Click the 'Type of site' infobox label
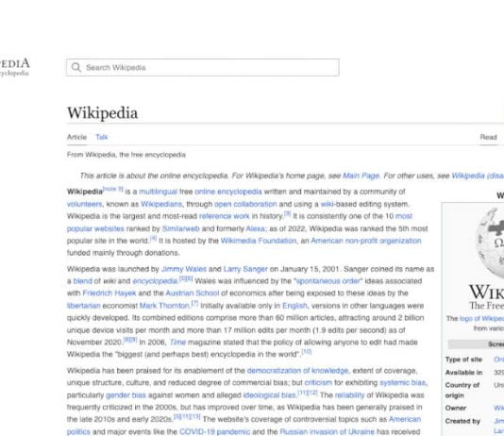The width and height of the screenshot is (504, 436). pos(463,360)
